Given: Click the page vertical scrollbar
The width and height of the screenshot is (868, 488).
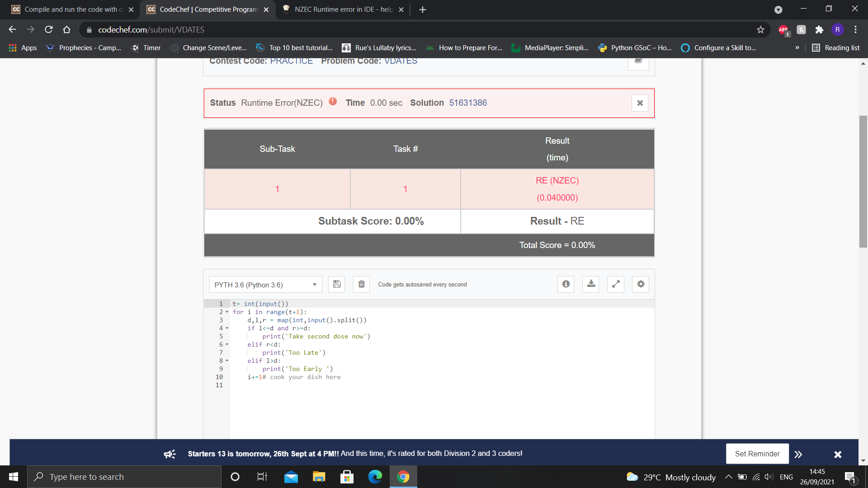Looking at the screenshot, I should click(x=863, y=181).
